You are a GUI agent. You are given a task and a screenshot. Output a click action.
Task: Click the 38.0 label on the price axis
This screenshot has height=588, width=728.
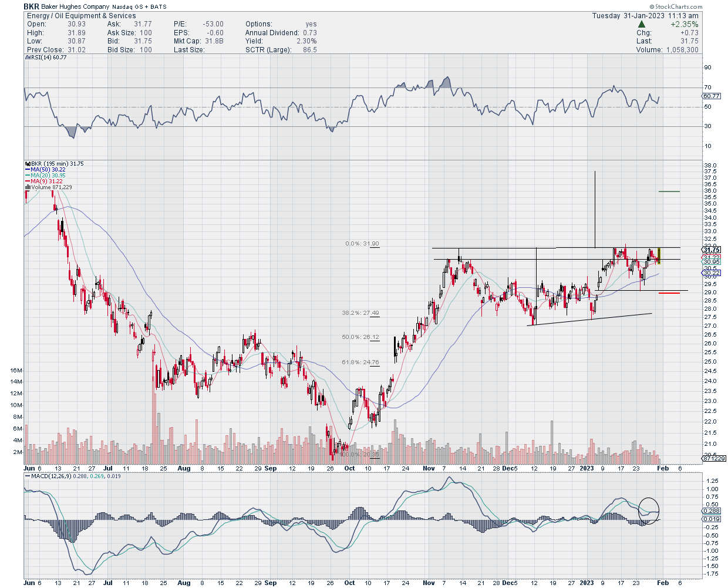(710, 166)
